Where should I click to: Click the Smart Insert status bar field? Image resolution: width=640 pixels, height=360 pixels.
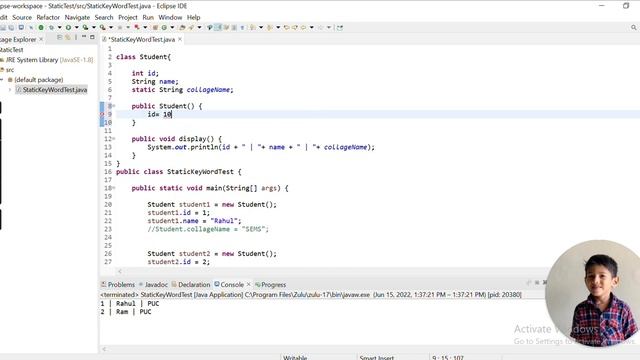[x=377, y=357]
